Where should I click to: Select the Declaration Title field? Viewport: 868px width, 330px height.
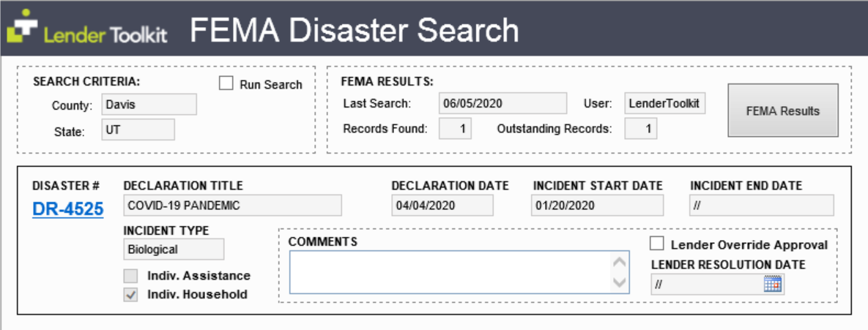[232, 206]
